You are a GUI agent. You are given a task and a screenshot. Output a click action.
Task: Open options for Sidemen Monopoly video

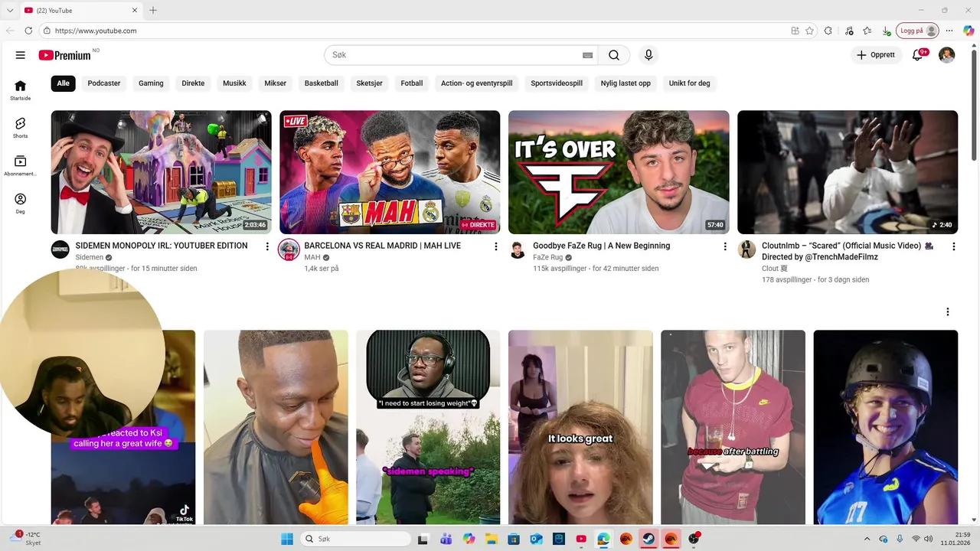pyautogui.click(x=267, y=246)
